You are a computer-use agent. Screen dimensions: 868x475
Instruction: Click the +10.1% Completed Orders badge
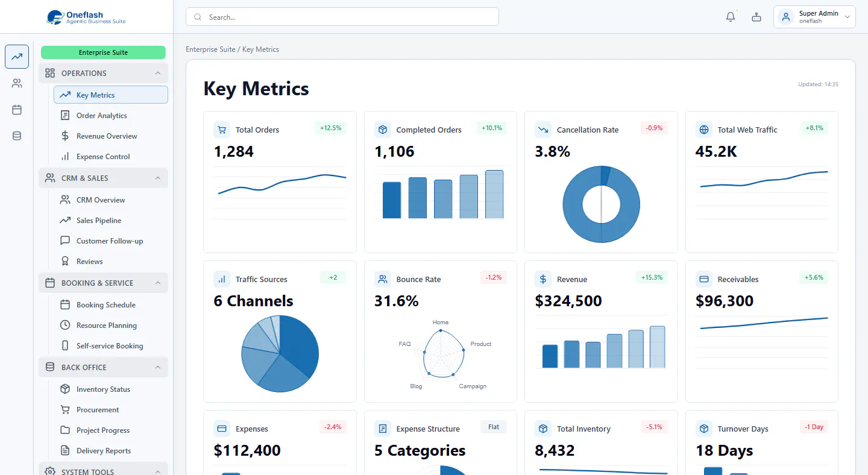pos(492,128)
